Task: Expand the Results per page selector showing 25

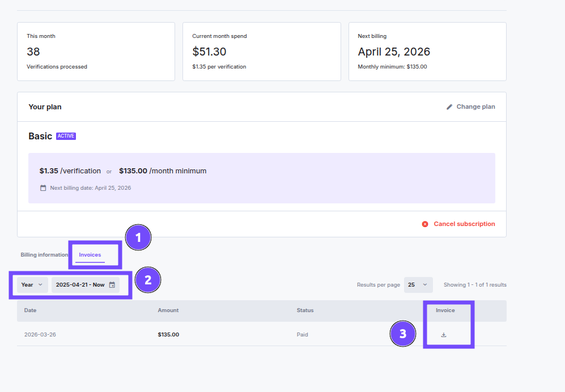Action: (x=418, y=285)
